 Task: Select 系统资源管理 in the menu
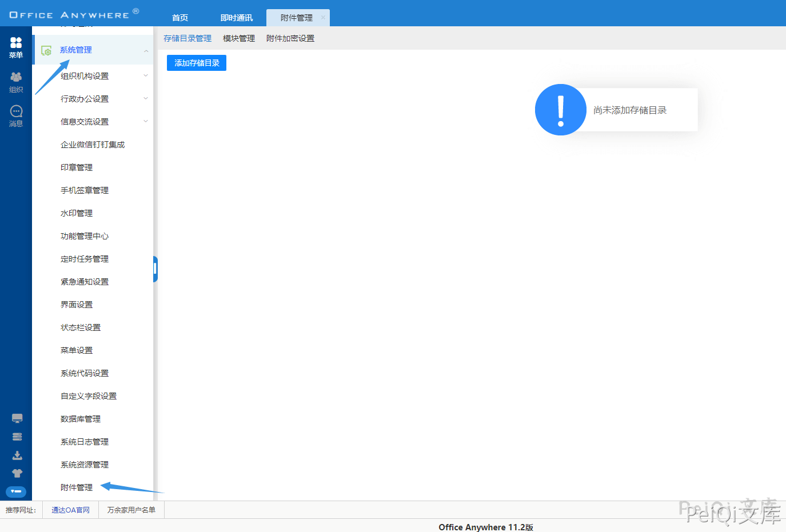coord(85,465)
